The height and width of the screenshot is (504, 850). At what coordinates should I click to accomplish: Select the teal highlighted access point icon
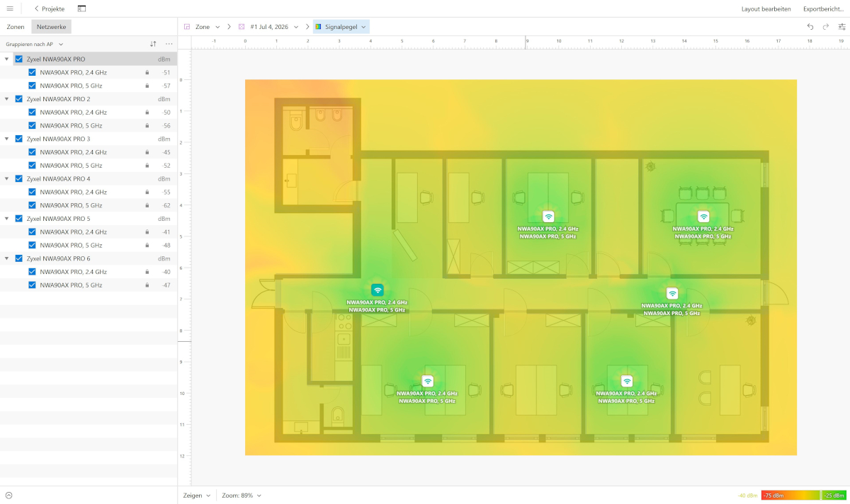tap(378, 290)
